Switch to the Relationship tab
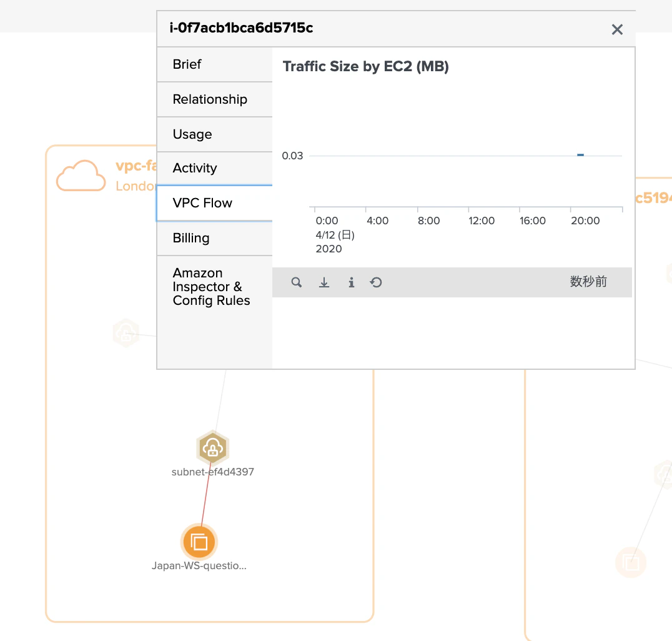Viewport: 672px width, 641px height. click(215, 99)
